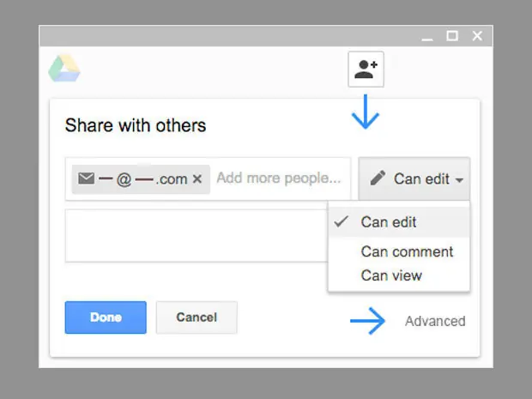This screenshot has width=532, height=399.
Task: Click the Add more people field
Action: tap(279, 178)
